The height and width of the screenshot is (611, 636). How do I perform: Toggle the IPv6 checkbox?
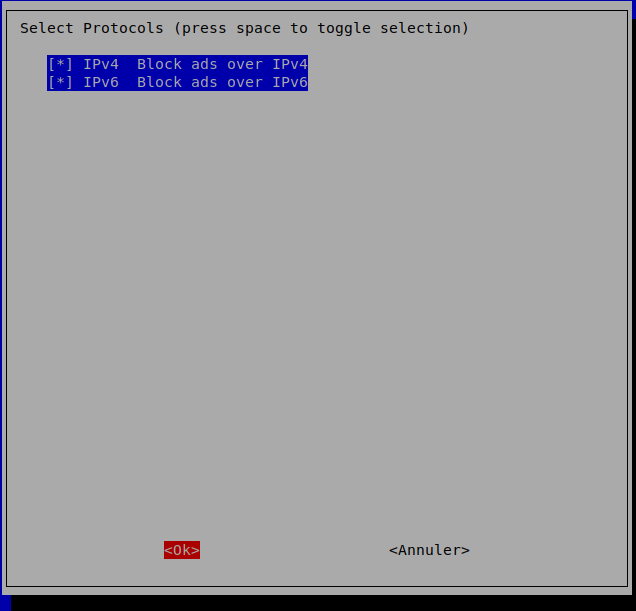(x=60, y=82)
